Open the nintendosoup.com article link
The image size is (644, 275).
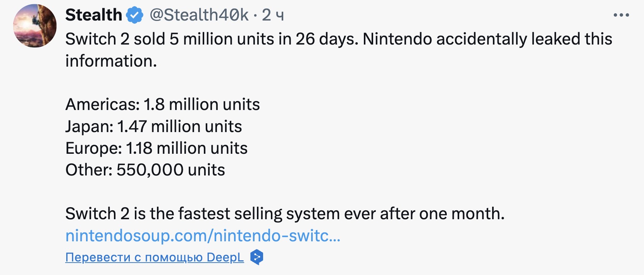(203, 235)
